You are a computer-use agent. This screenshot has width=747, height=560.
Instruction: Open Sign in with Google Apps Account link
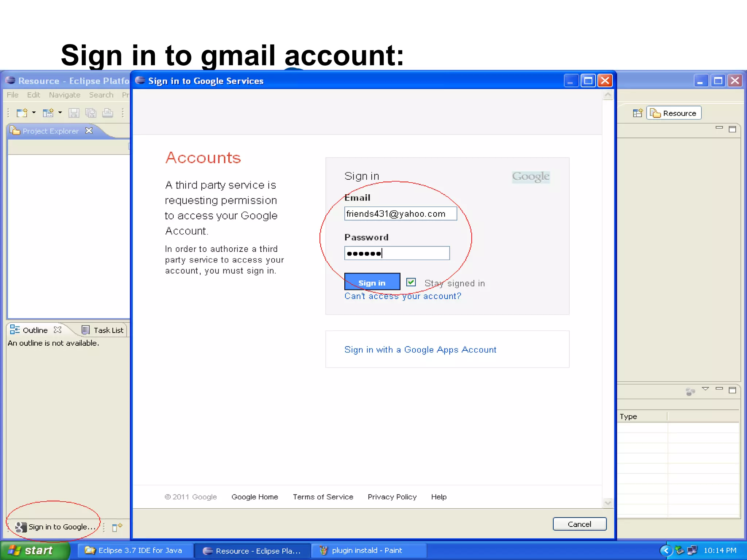click(x=420, y=350)
